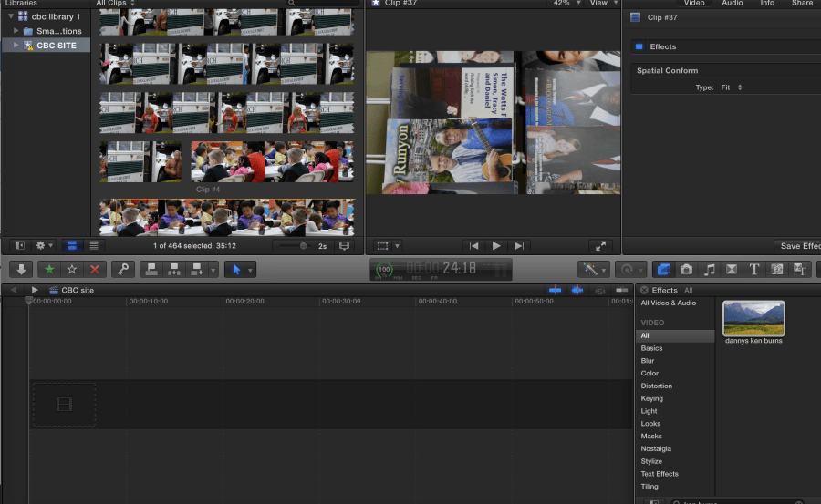Reject the selection with the red X
The height and width of the screenshot is (504, 821).
click(x=94, y=270)
